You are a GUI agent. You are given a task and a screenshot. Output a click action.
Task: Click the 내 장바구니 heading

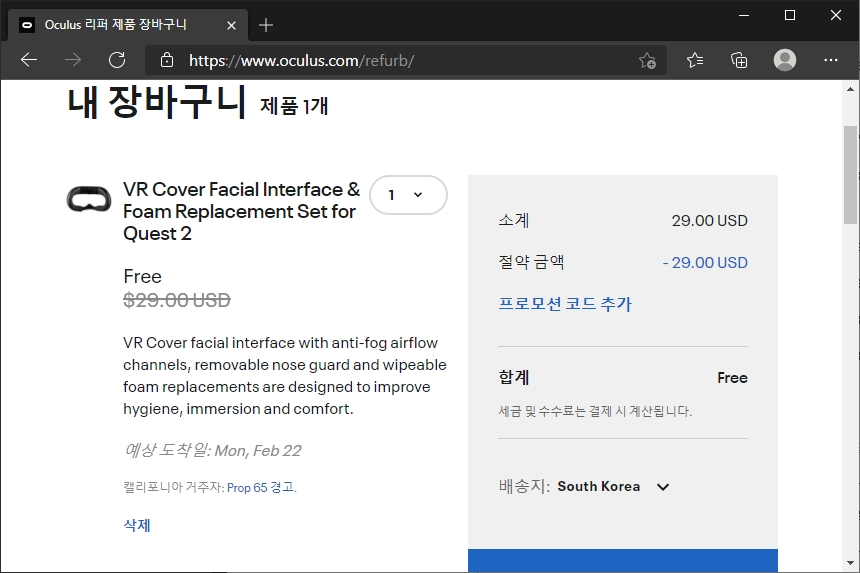(x=156, y=102)
